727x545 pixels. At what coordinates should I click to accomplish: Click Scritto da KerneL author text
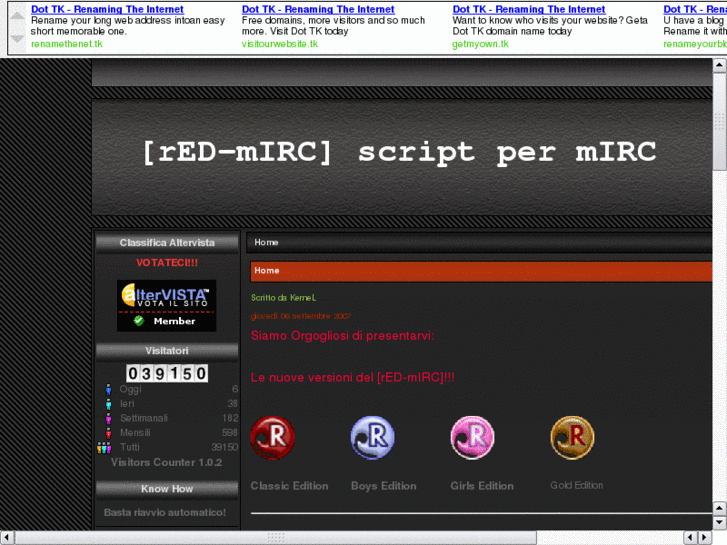click(x=283, y=298)
